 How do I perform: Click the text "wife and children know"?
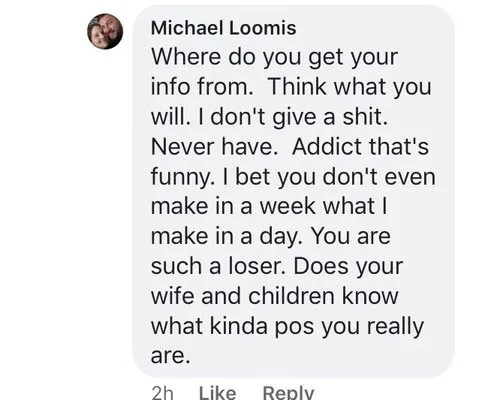point(275,296)
